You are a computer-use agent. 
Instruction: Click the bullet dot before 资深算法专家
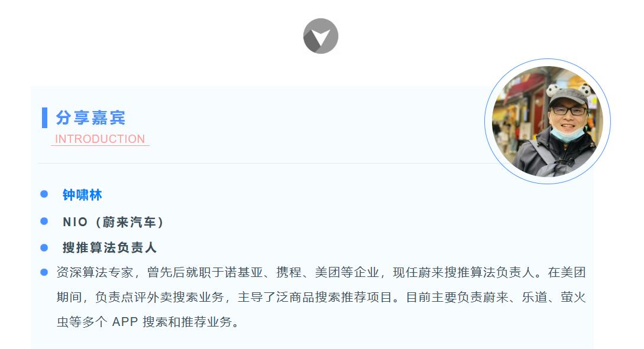tap(44, 272)
